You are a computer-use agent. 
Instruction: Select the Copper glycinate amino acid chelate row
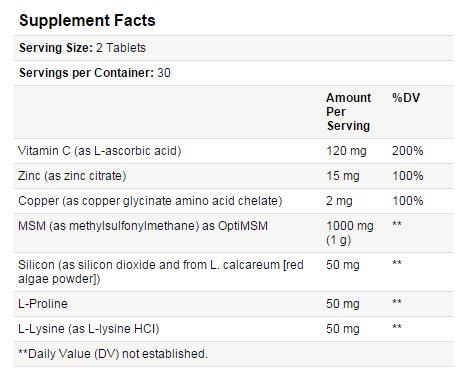tap(233, 201)
